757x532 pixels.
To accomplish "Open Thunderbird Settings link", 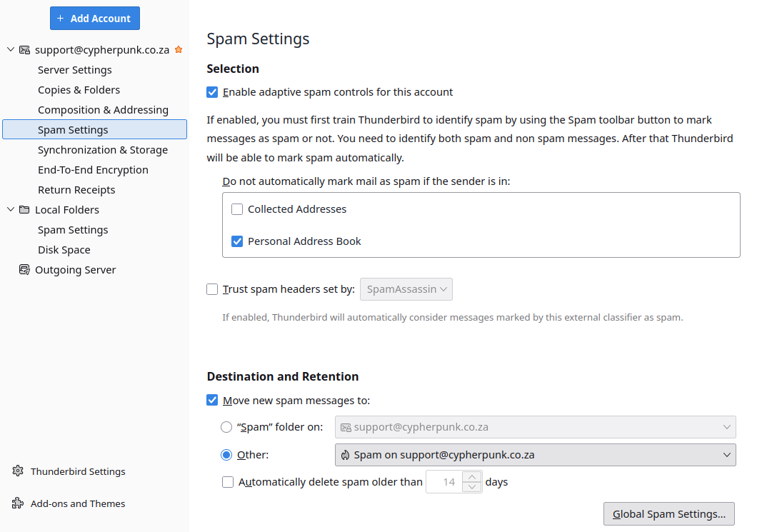I will (78, 471).
